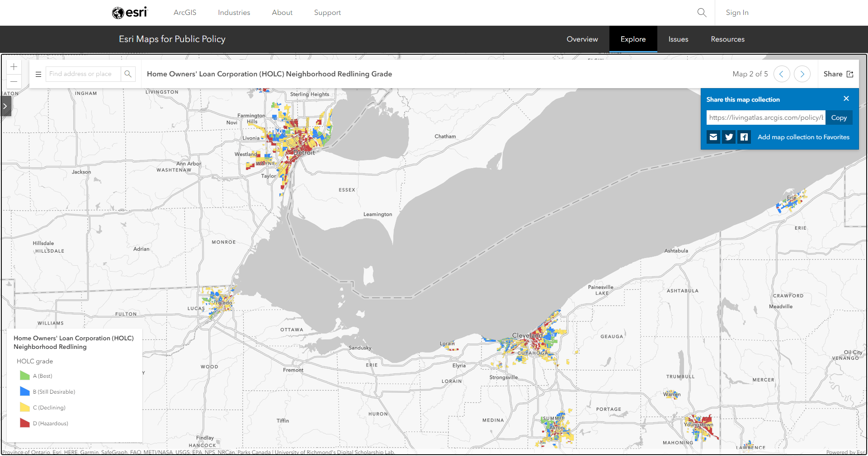
Task: Click the Map 2 of 5 indicator
Action: pyautogui.click(x=750, y=74)
